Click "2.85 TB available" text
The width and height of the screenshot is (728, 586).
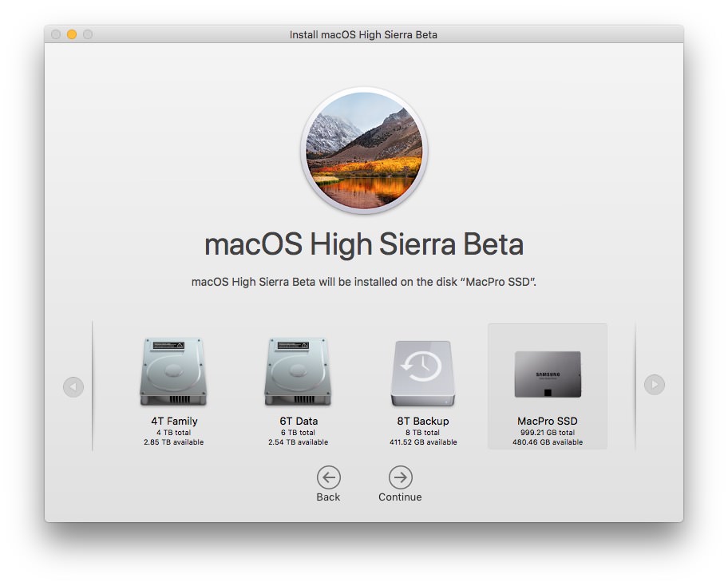[x=174, y=442]
